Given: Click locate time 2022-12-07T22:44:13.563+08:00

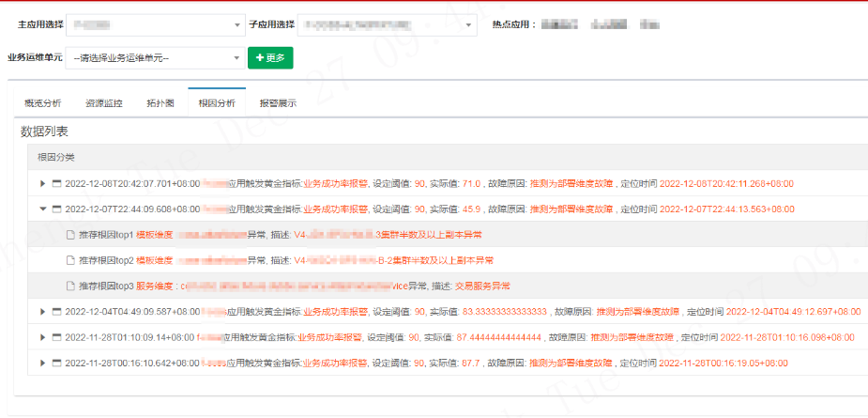Looking at the screenshot, I should (x=727, y=209).
